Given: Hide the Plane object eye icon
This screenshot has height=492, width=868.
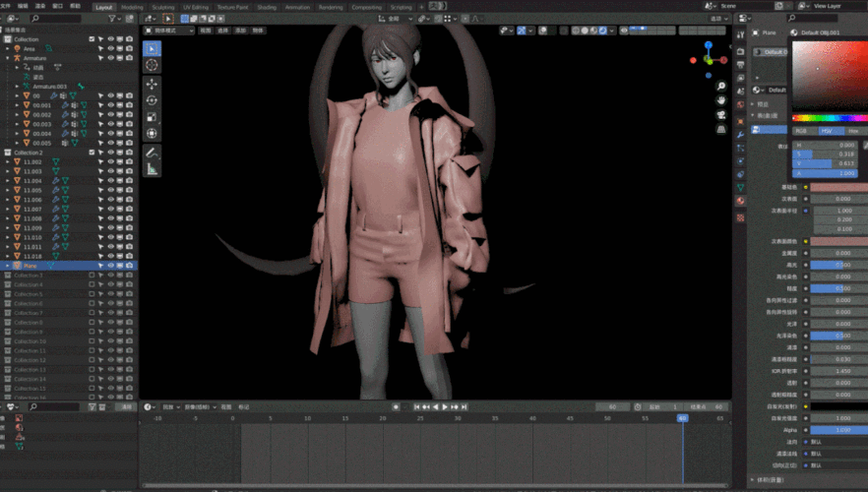Looking at the screenshot, I should [x=110, y=266].
